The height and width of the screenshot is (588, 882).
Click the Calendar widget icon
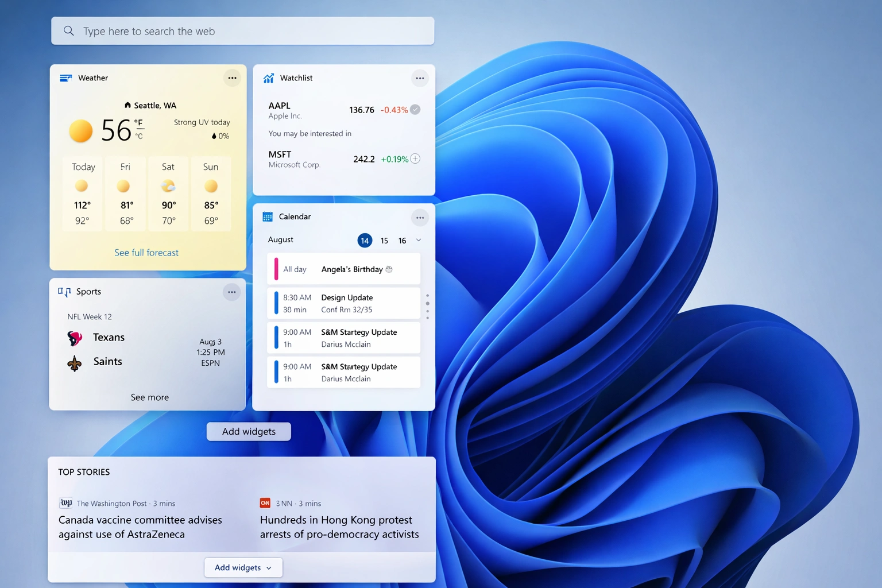267,216
